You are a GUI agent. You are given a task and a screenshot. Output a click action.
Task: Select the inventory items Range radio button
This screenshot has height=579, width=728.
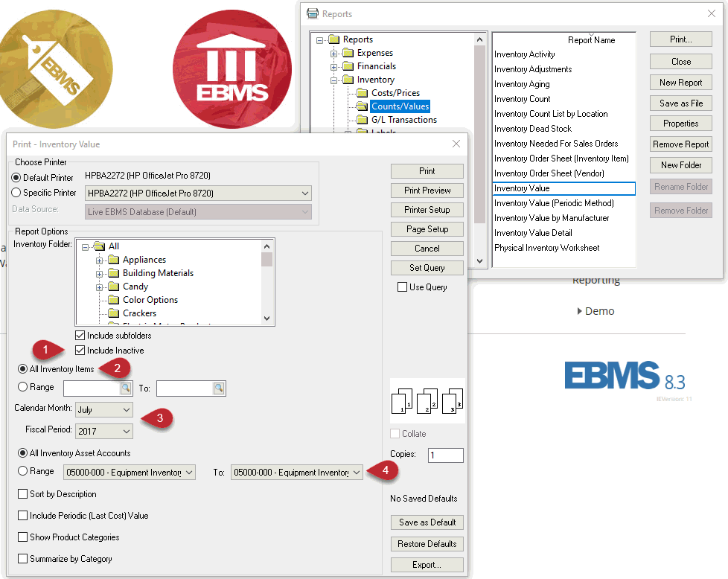pos(22,387)
